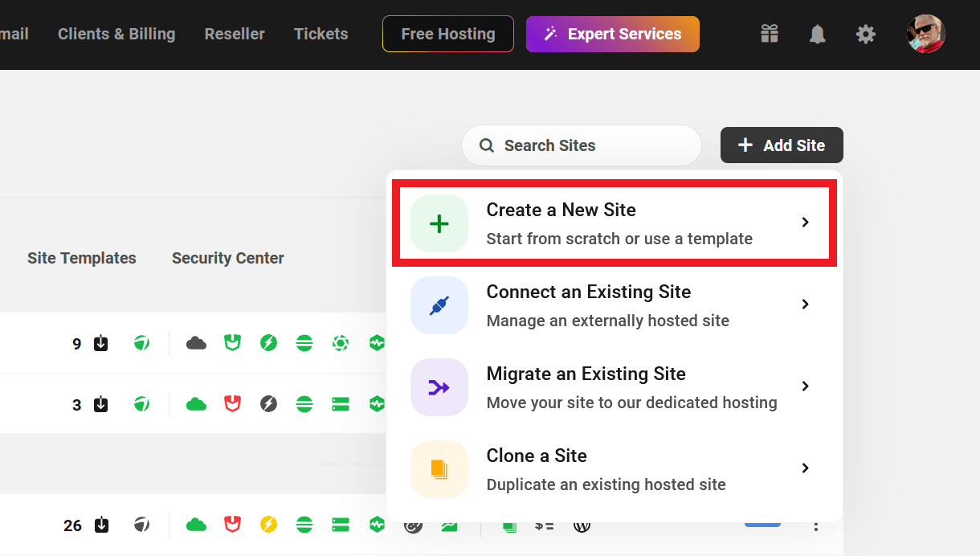Image resolution: width=980 pixels, height=556 pixels.
Task: Choose Clone a Site option
Action: point(615,469)
